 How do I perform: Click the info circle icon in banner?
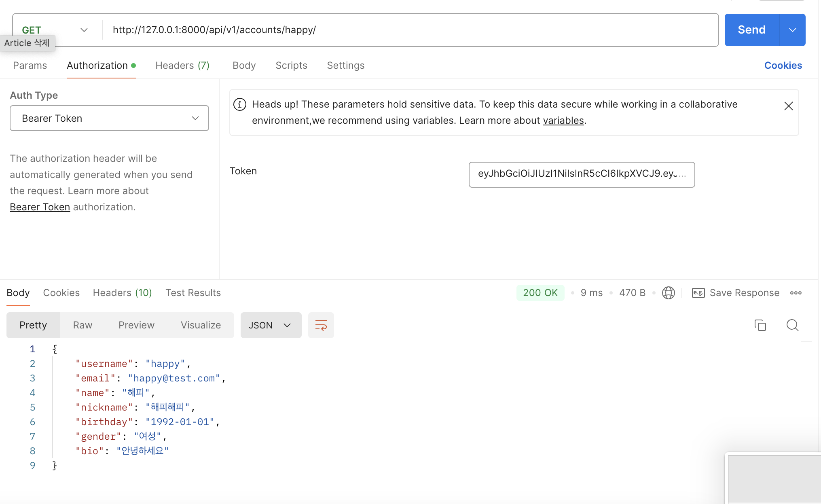pyautogui.click(x=240, y=104)
